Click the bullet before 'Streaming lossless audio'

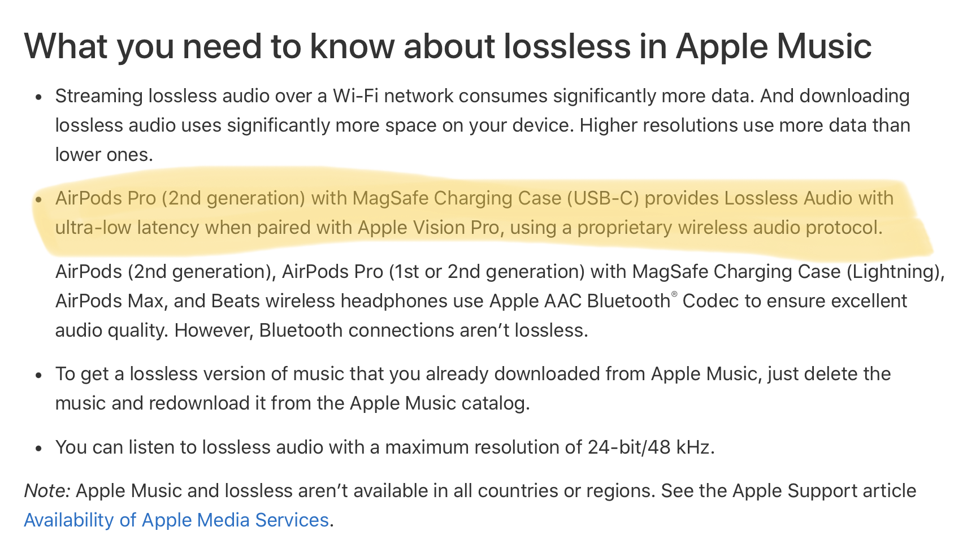pyautogui.click(x=38, y=97)
